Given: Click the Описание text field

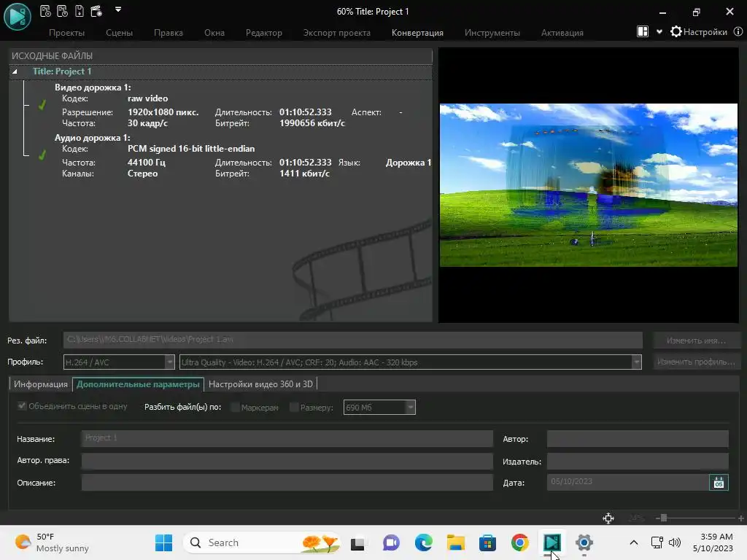Looking at the screenshot, I should [x=287, y=483].
